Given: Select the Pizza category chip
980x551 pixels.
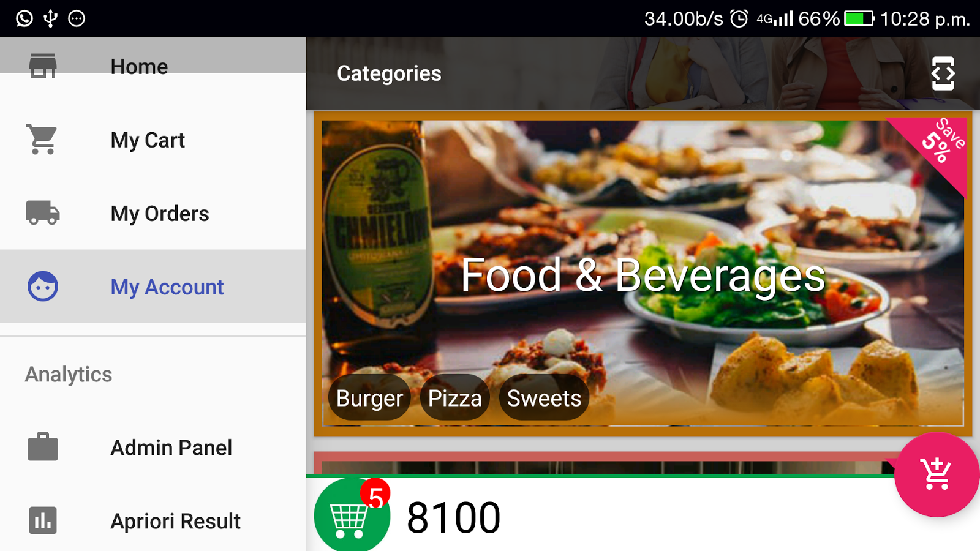Looking at the screenshot, I should (455, 398).
